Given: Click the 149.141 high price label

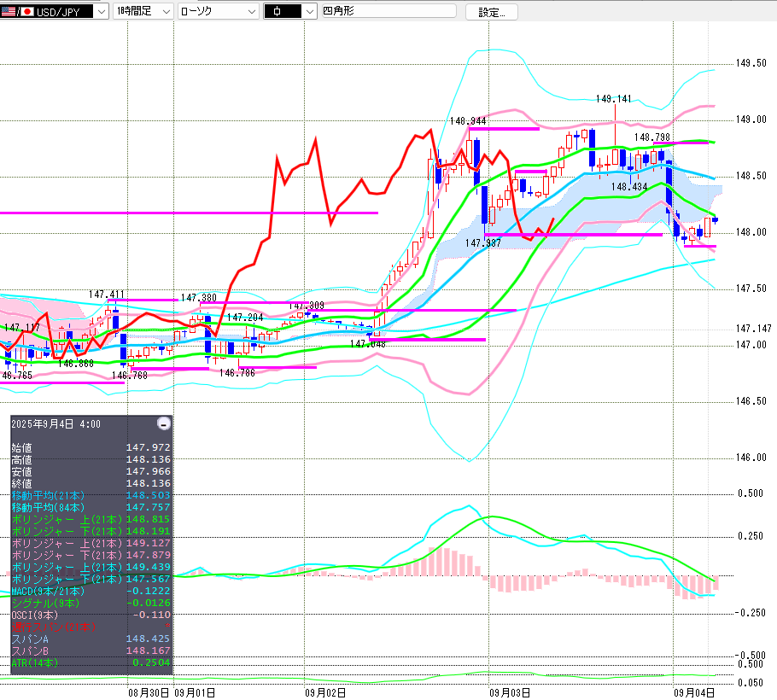Looking at the screenshot, I should coord(613,99).
